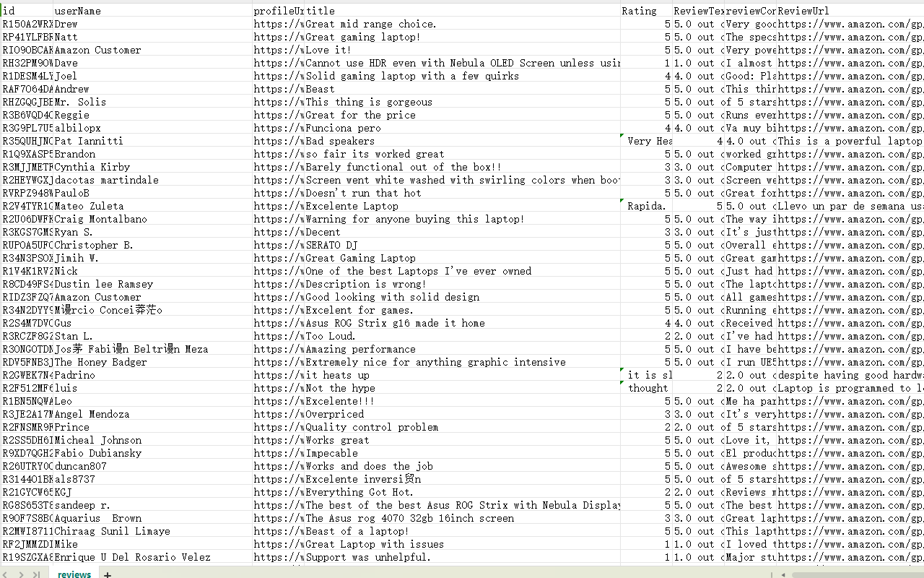
Task: Select userName cell 'Angel Mendoza'
Action: [153, 414]
